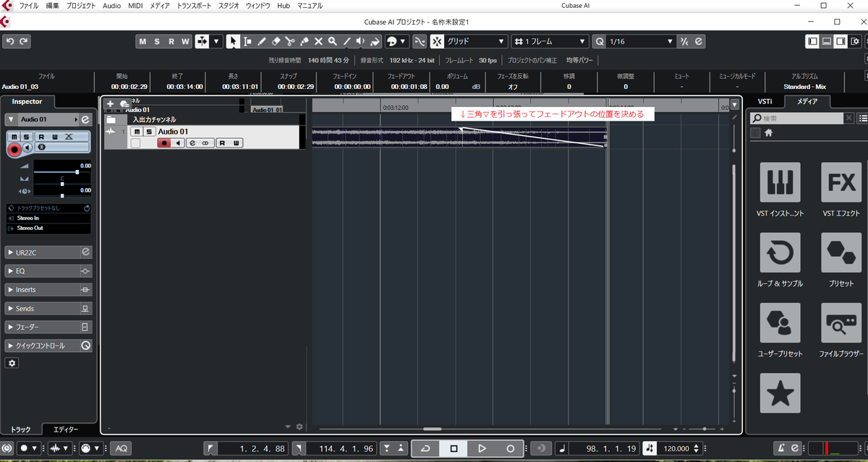Open the quantize preset 1/16 dropdown
Image resolution: width=868 pixels, height=462 pixels.
point(640,41)
